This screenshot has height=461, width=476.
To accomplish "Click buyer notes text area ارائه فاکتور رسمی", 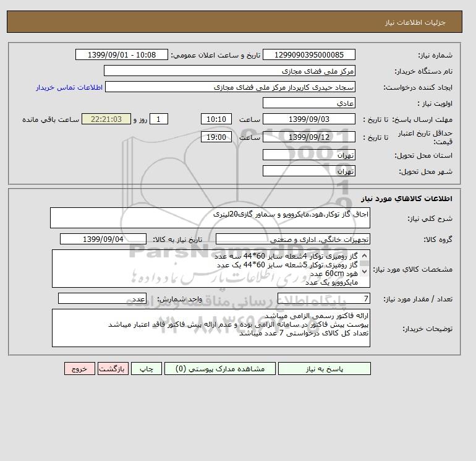I will coord(211,328).
